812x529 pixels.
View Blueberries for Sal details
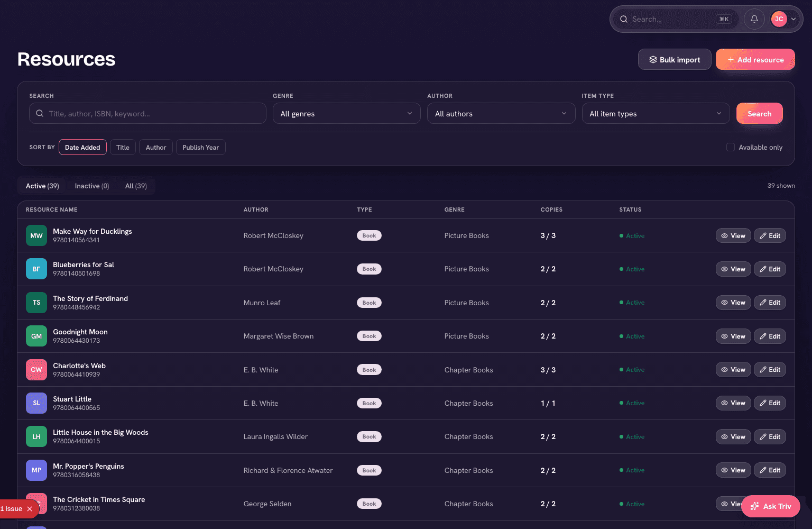click(733, 269)
